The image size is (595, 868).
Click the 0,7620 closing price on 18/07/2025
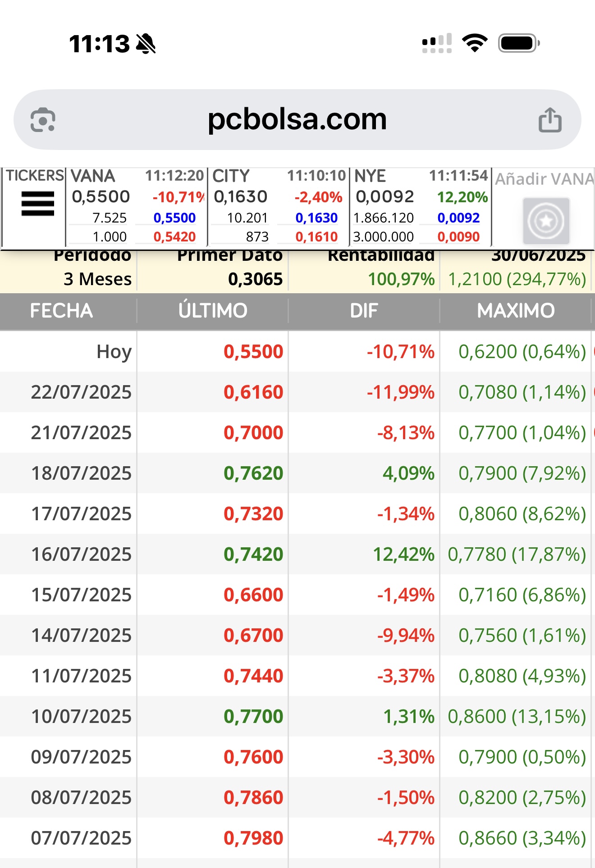pos(253,473)
